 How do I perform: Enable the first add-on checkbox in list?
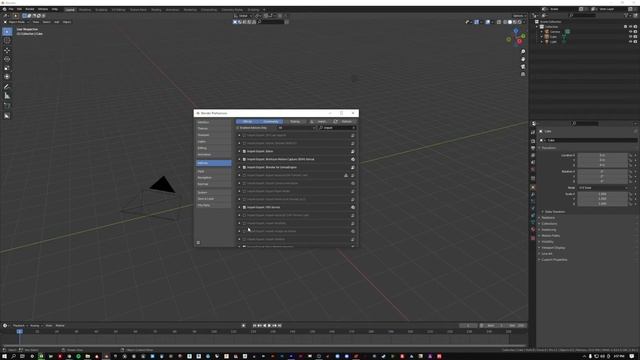pos(244,135)
